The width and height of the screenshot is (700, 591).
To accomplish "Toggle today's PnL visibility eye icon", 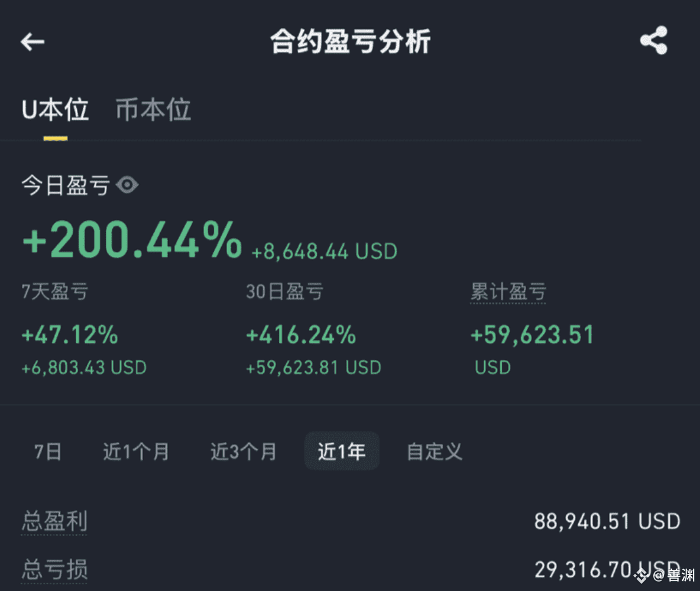I will point(127,186).
